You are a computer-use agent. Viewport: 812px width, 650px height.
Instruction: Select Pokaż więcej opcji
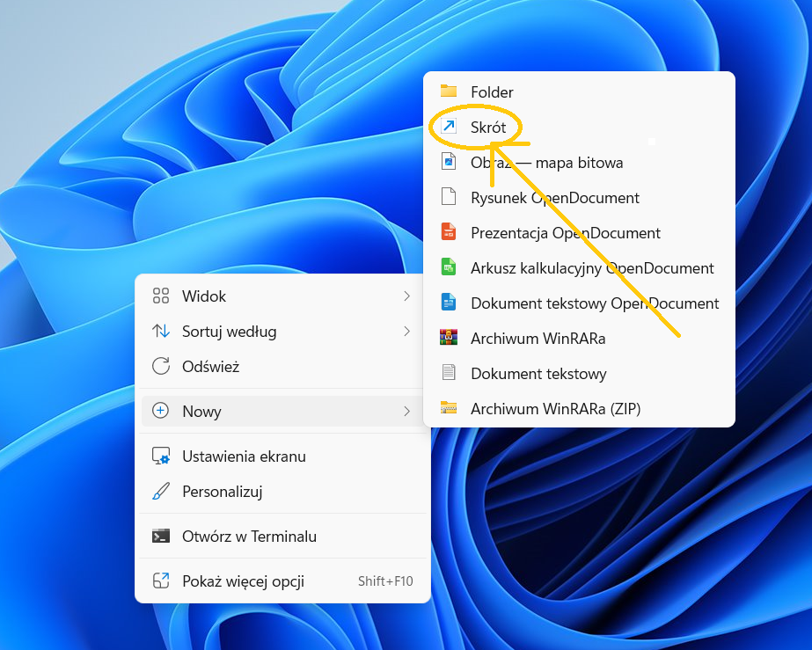pos(282,581)
